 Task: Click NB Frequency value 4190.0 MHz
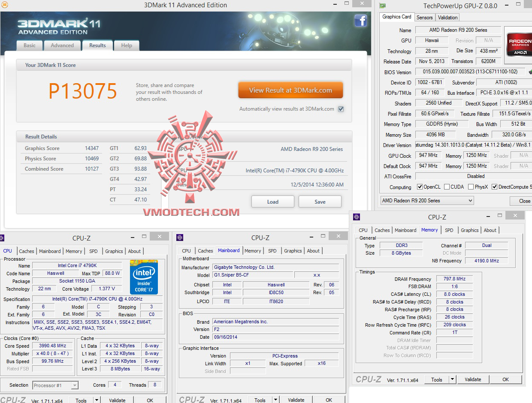tap(487, 261)
